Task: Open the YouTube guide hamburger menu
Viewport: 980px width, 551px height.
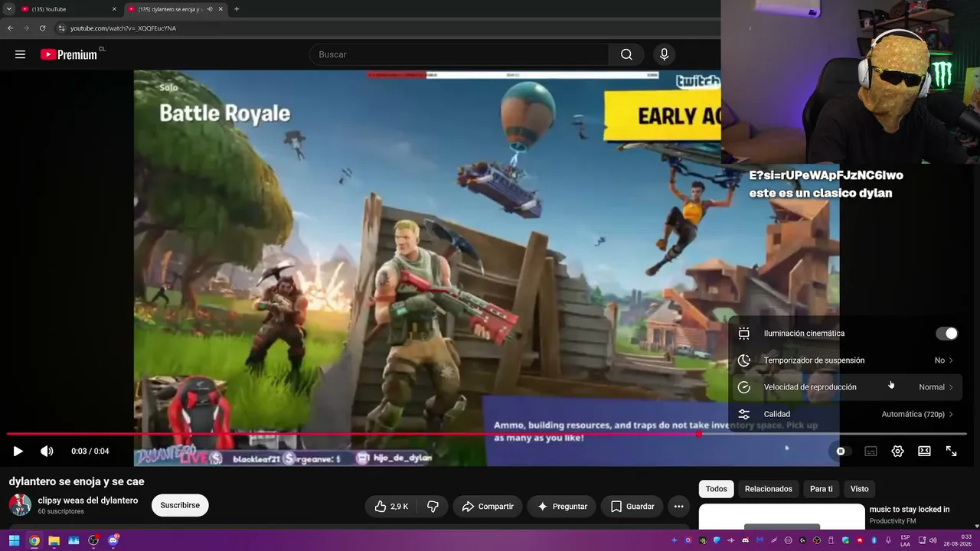Action: (20, 54)
